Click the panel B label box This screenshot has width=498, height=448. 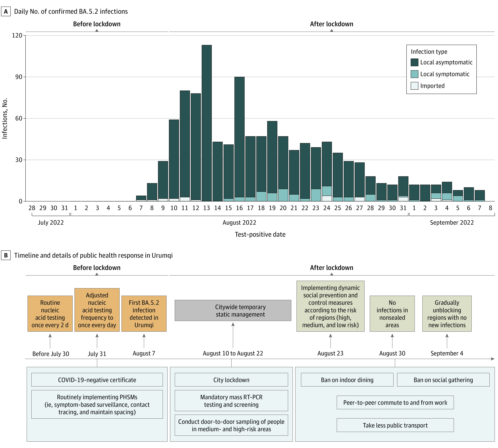click(6, 255)
